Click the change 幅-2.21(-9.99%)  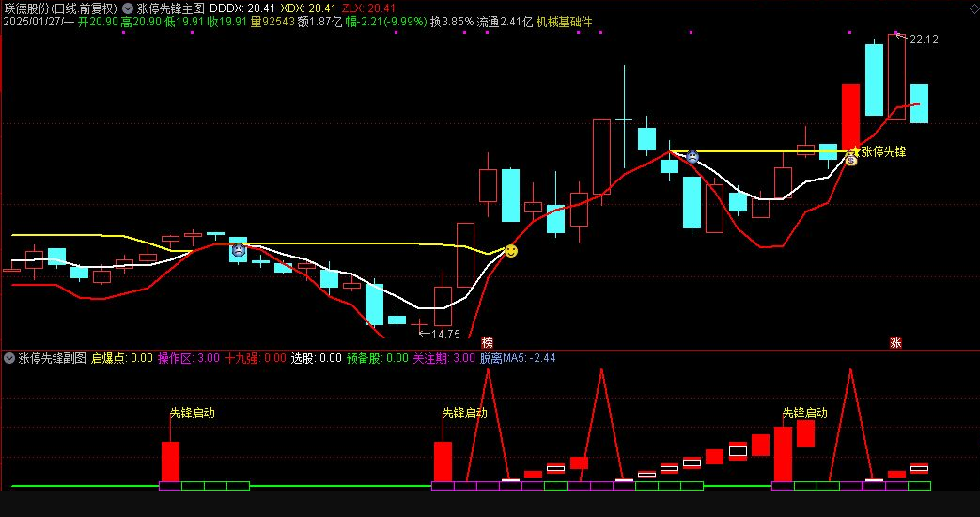[x=386, y=23]
